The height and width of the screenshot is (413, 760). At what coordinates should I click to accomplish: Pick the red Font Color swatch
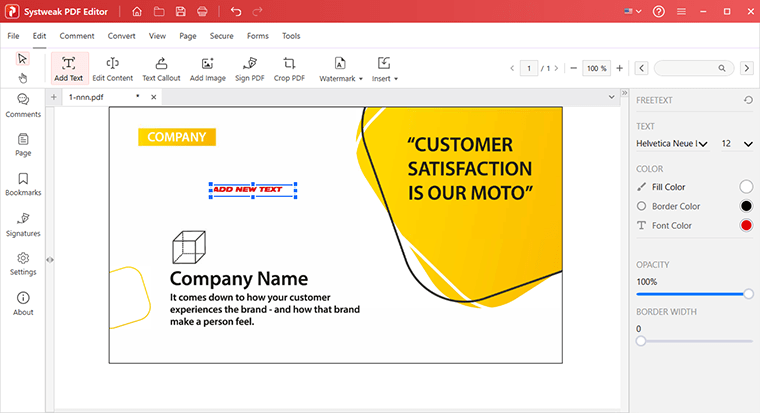click(746, 225)
